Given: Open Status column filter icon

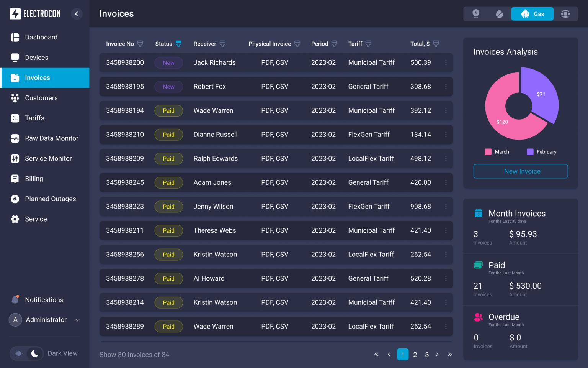Looking at the screenshot, I should [x=178, y=44].
